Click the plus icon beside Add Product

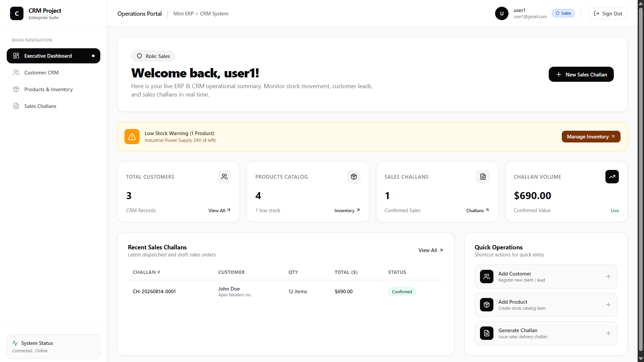[608, 305]
